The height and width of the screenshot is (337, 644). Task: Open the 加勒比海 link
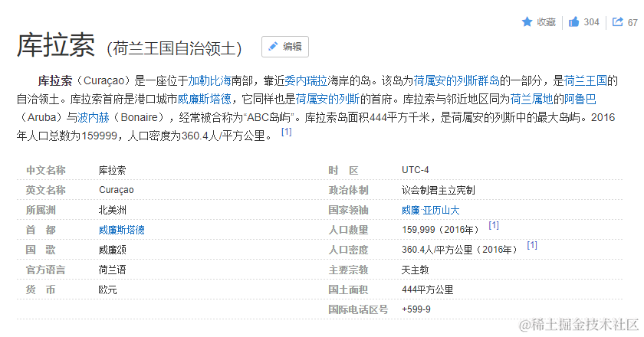pos(209,80)
